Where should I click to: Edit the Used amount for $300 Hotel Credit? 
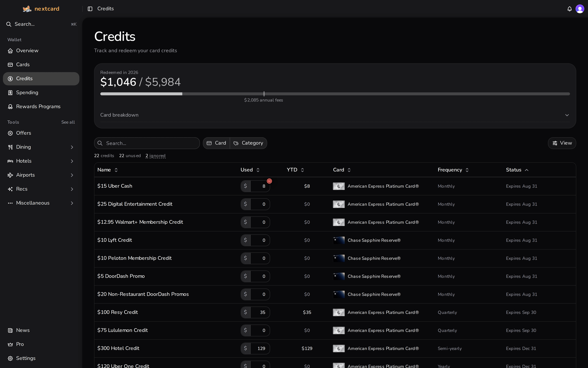pyautogui.click(x=260, y=348)
